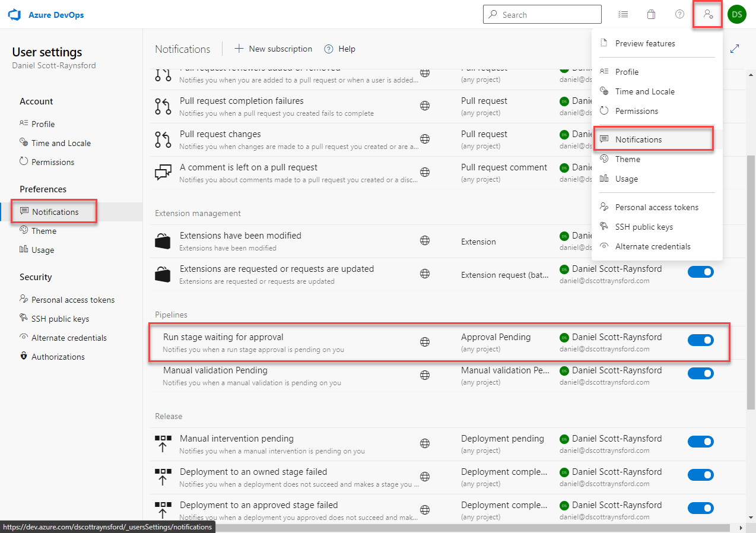This screenshot has height=533, width=756.
Task: Click the horizontal scrollbar right arrow
Action: (741, 527)
